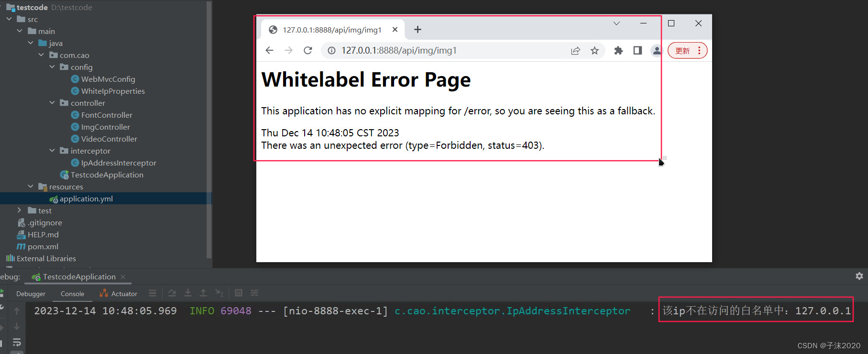868x354 pixels.
Task: Toggle the browser side panel
Action: coord(637,50)
